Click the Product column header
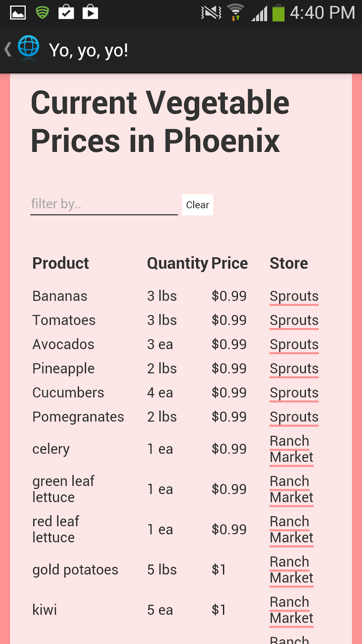 60,263
